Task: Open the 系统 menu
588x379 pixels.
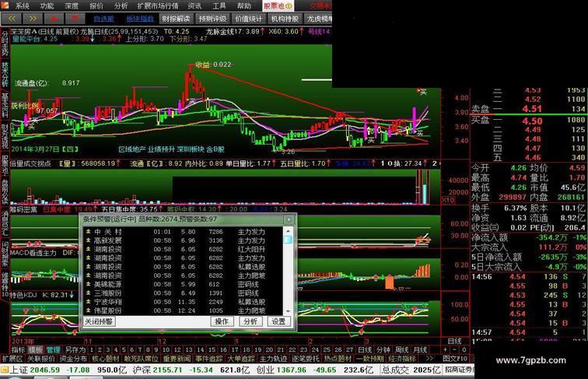Action: [x=22, y=5]
